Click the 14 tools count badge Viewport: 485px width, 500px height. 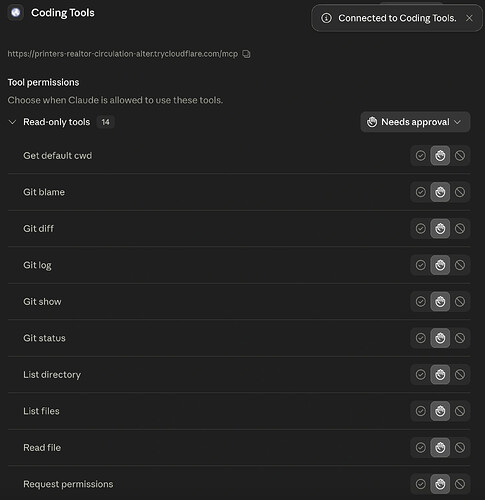[106, 122]
